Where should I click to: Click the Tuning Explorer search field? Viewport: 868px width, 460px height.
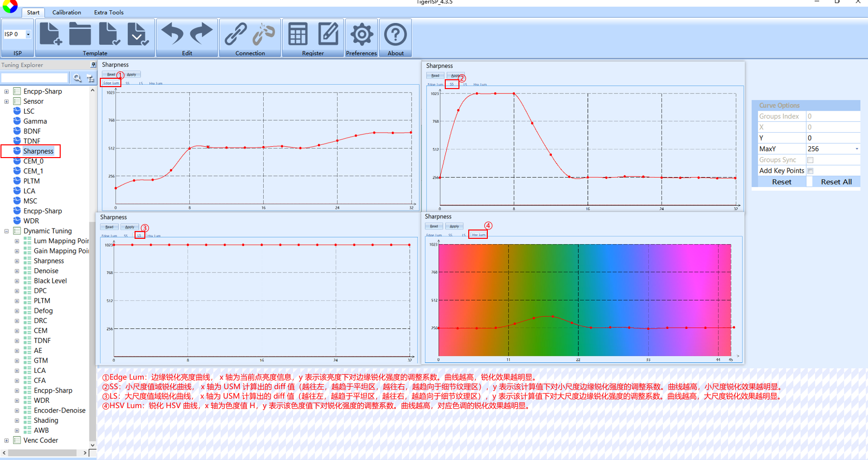tap(34, 78)
